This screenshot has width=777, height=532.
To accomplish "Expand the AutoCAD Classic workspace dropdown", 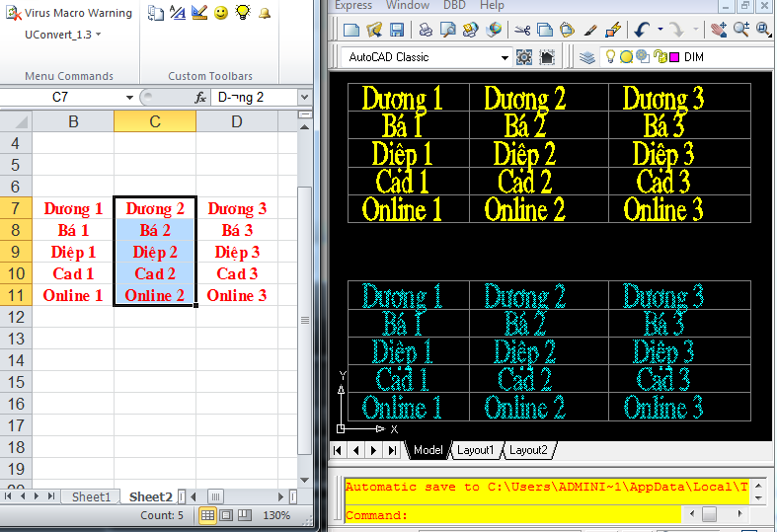I will (505, 57).
